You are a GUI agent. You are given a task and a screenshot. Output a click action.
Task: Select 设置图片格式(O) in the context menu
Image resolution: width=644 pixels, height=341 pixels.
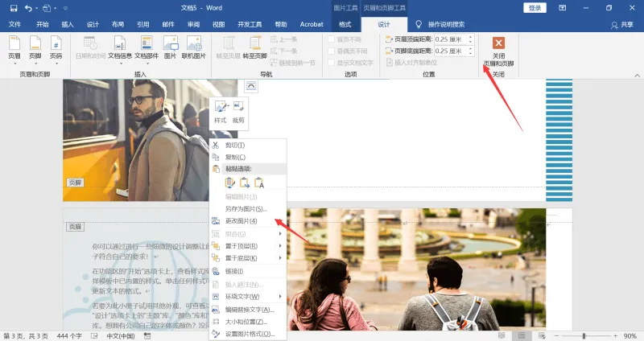point(248,334)
